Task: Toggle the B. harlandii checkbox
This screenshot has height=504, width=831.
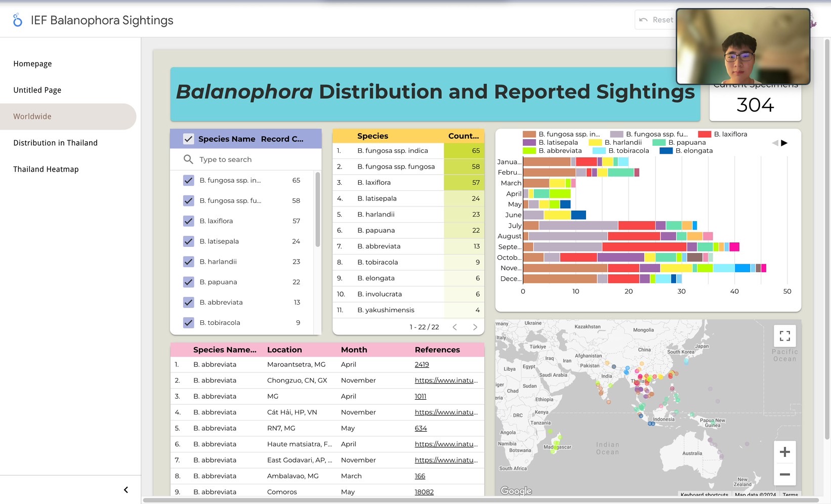Action: click(x=188, y=262)
